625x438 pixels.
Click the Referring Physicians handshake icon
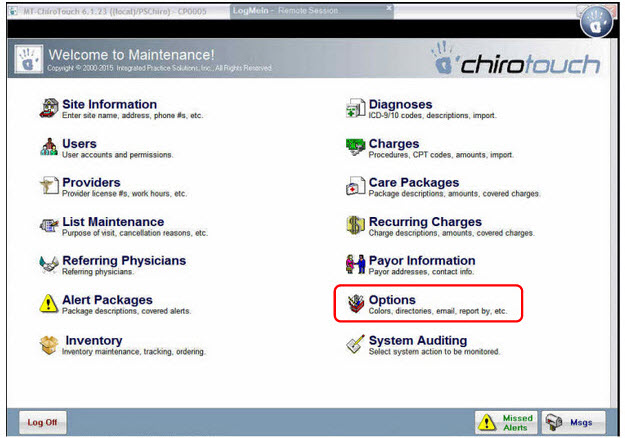pyautogui.click(x=49, y=264)
